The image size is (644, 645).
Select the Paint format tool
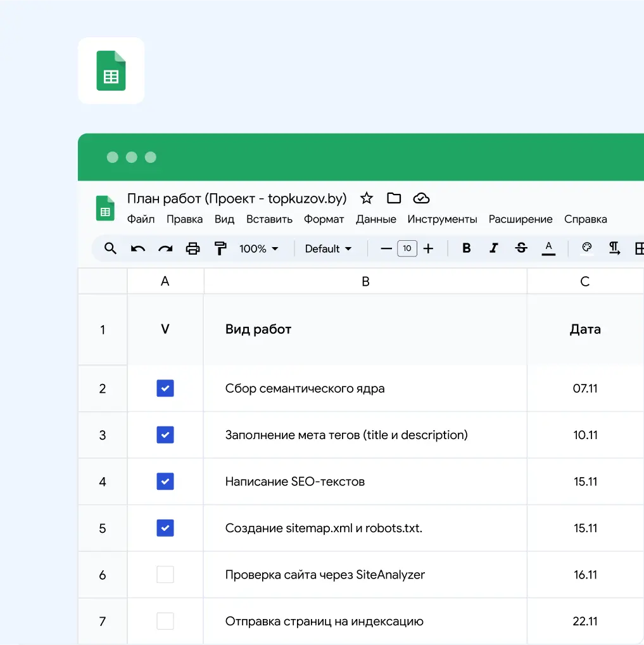click(220, 248)
